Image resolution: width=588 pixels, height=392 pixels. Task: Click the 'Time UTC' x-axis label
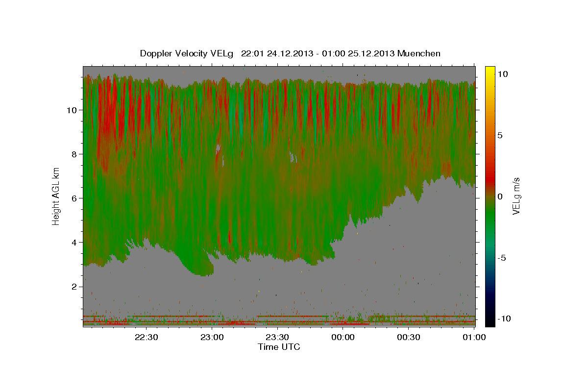tap(279, 347)
